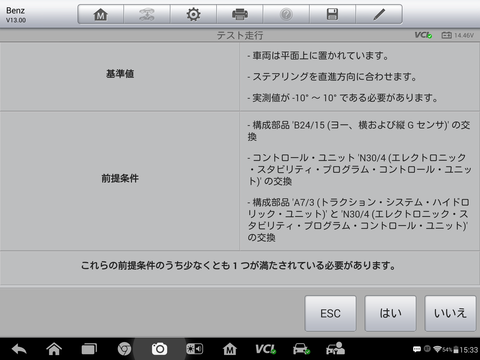The image size is (480, 360).
Task: Go back with the Android back arrow
Action: coord(19,349)
